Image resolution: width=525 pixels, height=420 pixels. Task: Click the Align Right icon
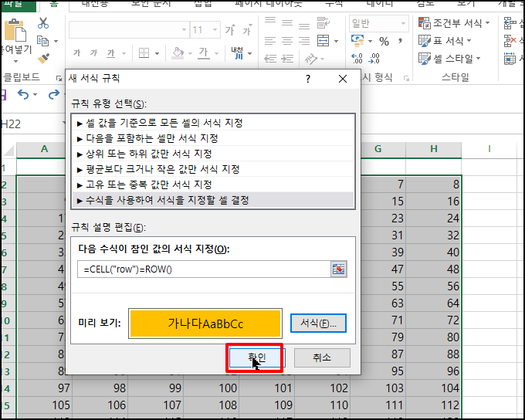304,41
